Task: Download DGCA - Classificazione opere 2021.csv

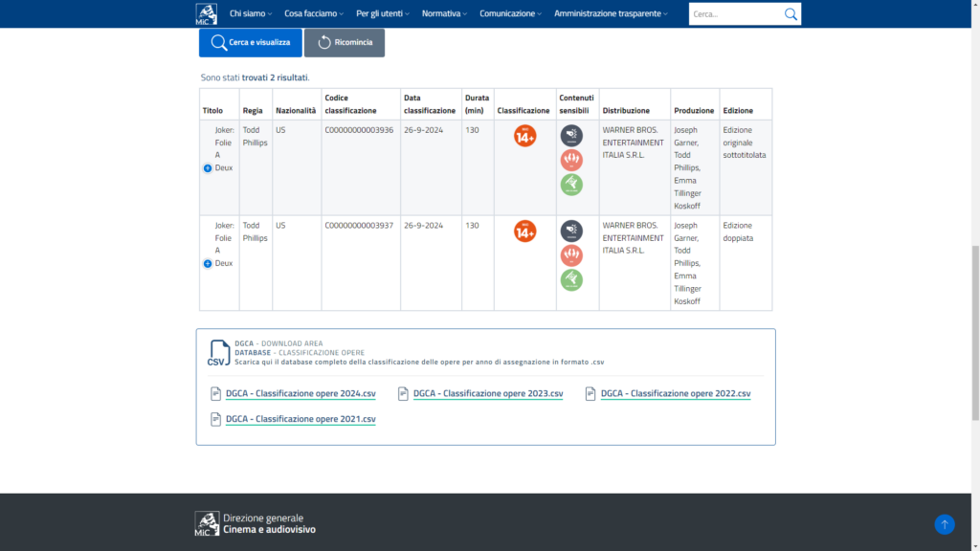Action: [301, 419]
